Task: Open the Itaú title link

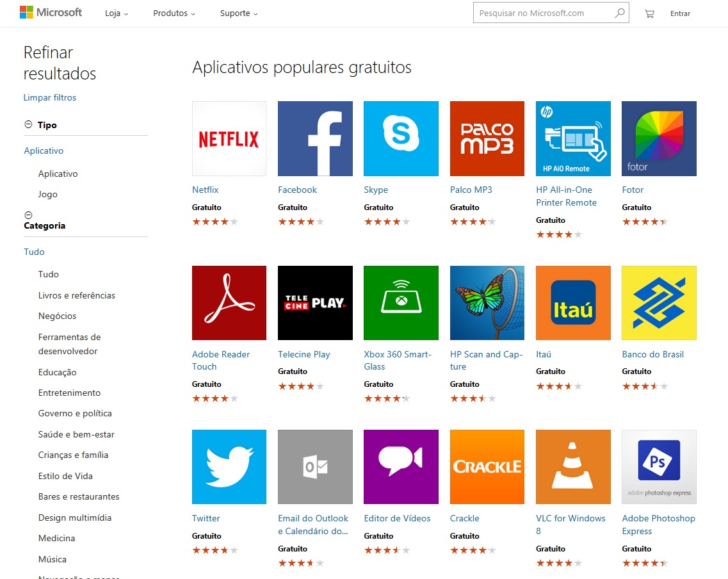Action: pyautogui.click(x=544, y=354)
